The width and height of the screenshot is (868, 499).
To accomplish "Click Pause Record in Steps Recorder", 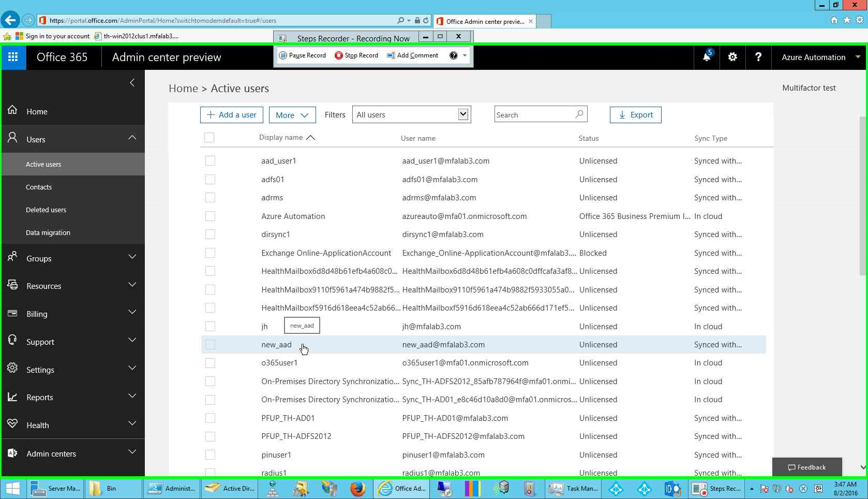I will [303, 55].
